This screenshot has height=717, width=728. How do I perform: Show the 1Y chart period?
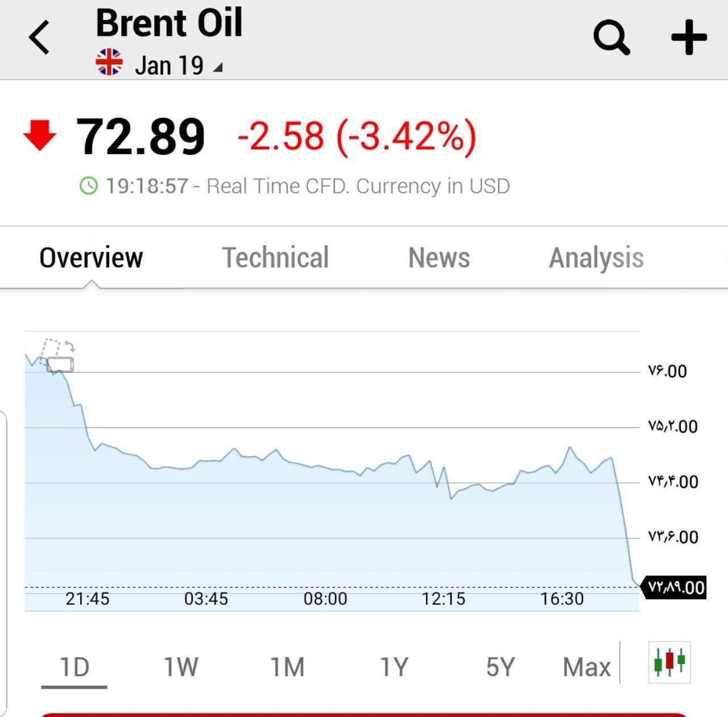tap(394, 666)
